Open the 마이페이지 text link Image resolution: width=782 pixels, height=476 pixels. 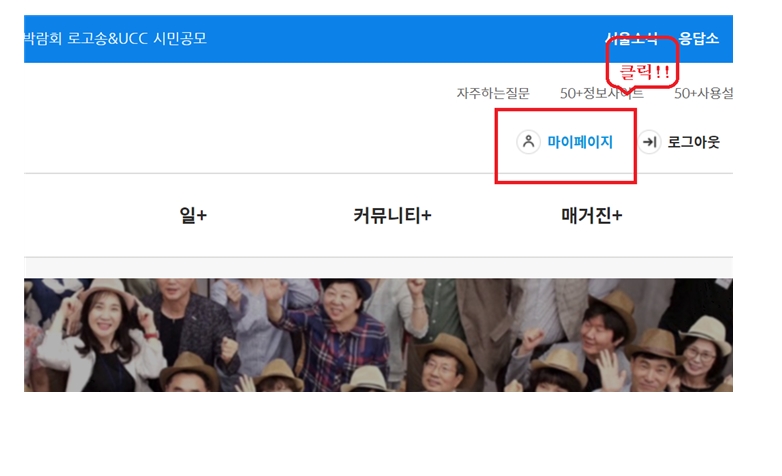(x=580, y=142)
